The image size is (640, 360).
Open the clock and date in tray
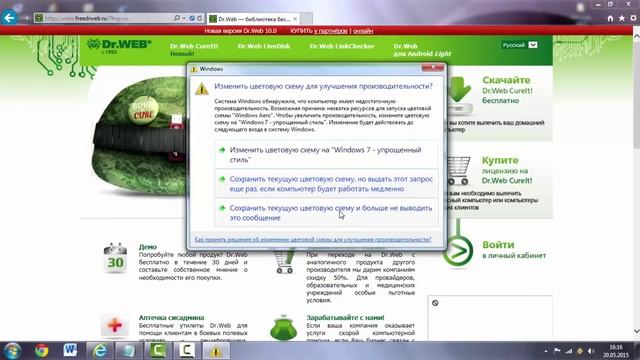616,351
